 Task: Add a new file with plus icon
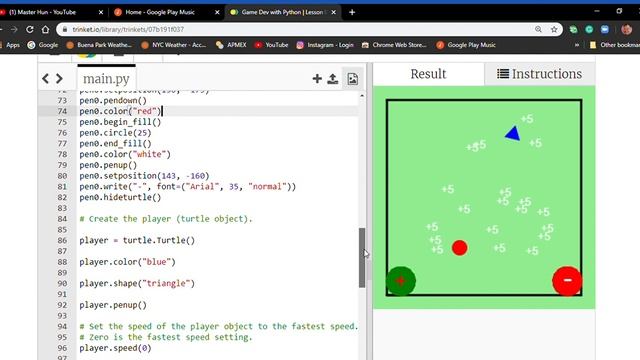coord(317,78)
